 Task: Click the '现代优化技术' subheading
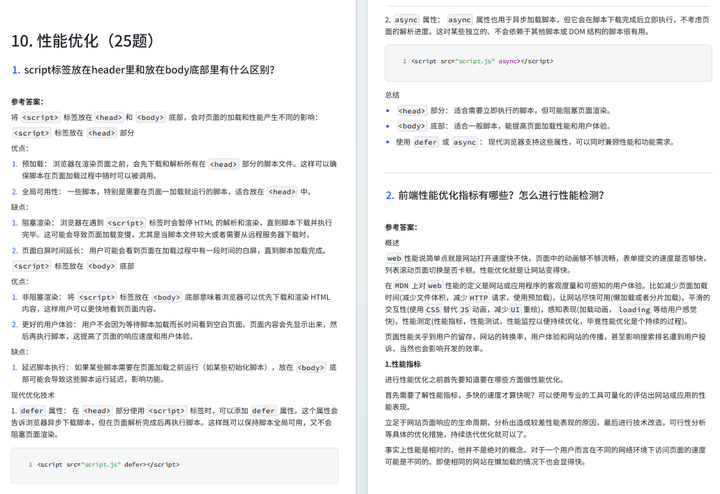[x=33, y=395]
